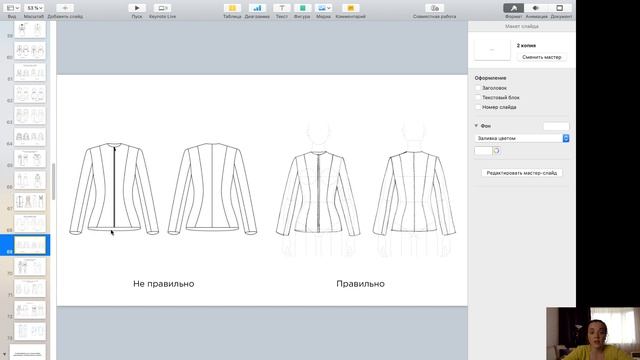Switch to the Анимация inspector tab
640x360 pixels.
pyautogui.click(x=536, y=8)
